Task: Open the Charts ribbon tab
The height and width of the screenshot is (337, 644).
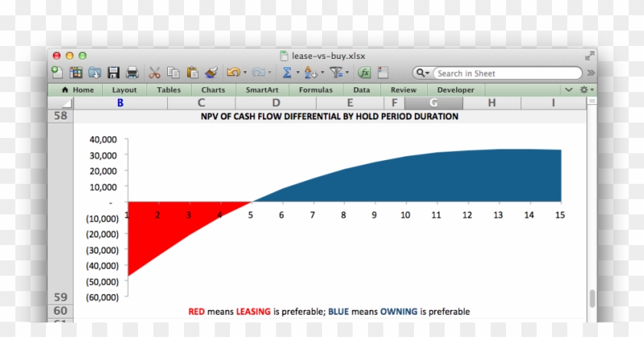Action: pos(213,90)
